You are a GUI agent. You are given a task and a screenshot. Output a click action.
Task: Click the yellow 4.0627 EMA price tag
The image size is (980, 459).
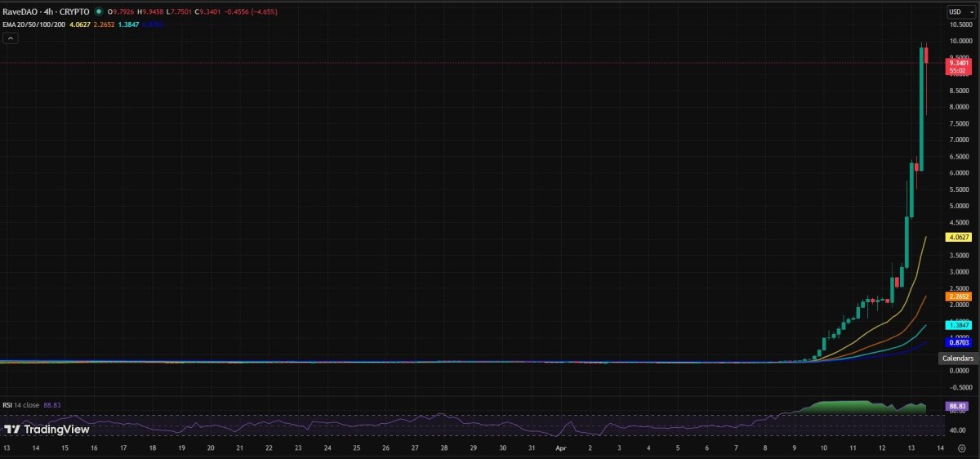tap(959, 237)
